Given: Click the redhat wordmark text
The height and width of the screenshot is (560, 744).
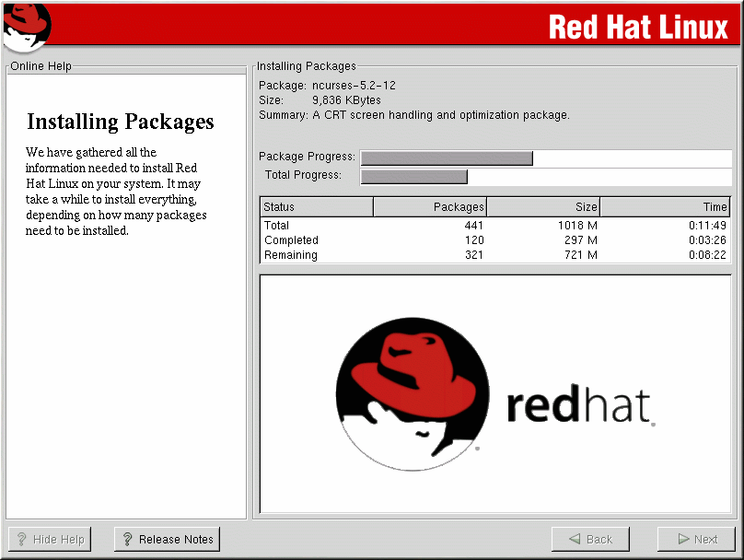Looking at the screenshot, I should tap(578, 406).
